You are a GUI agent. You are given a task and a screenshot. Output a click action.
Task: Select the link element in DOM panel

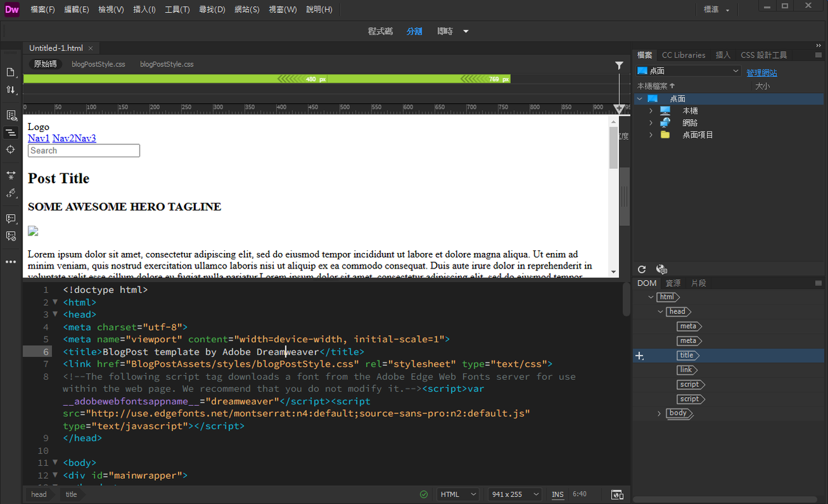(686, 370)
